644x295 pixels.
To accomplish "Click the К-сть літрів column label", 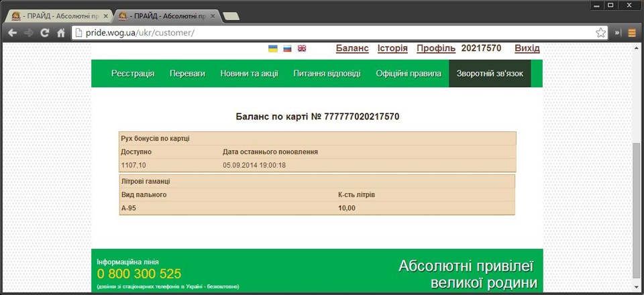I will click(x=356, y=194).
